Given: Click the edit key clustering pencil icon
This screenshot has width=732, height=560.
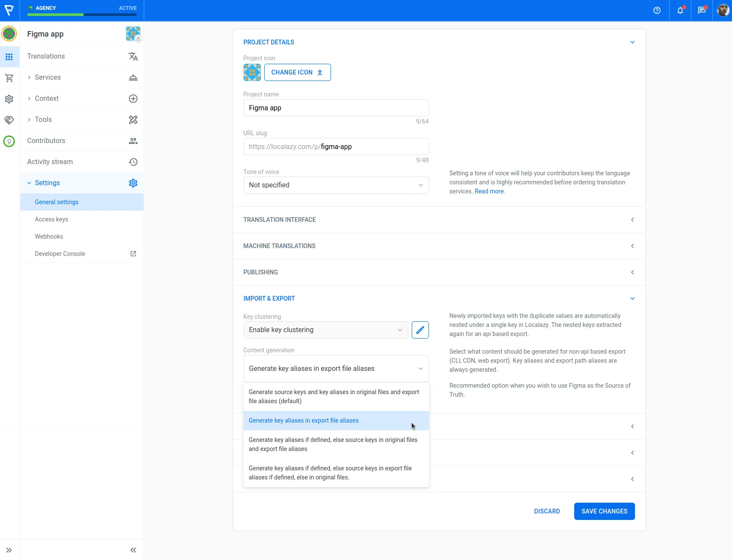Looking at the screenshot, I should 420,330.
